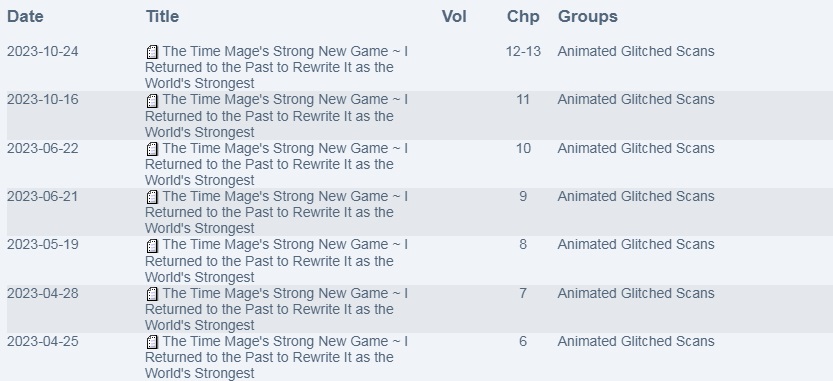The width and height of the screenshot is (833, 381).
Task: Open Animated Glitched Scans group for chapter 7
Action: [x=636, y=293]
